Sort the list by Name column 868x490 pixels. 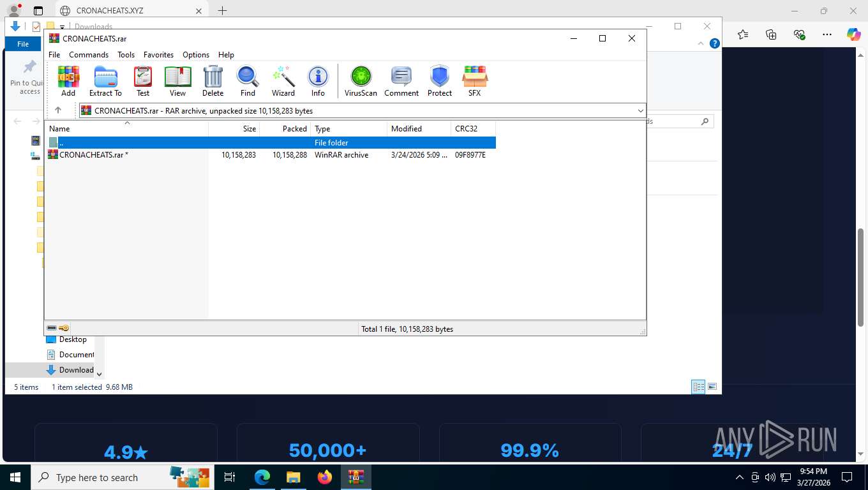coord(126,128)
